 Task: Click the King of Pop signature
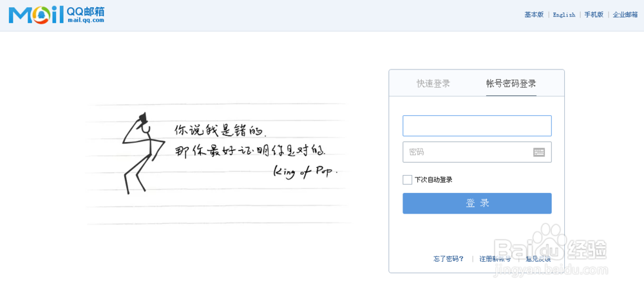pos(305,172)
